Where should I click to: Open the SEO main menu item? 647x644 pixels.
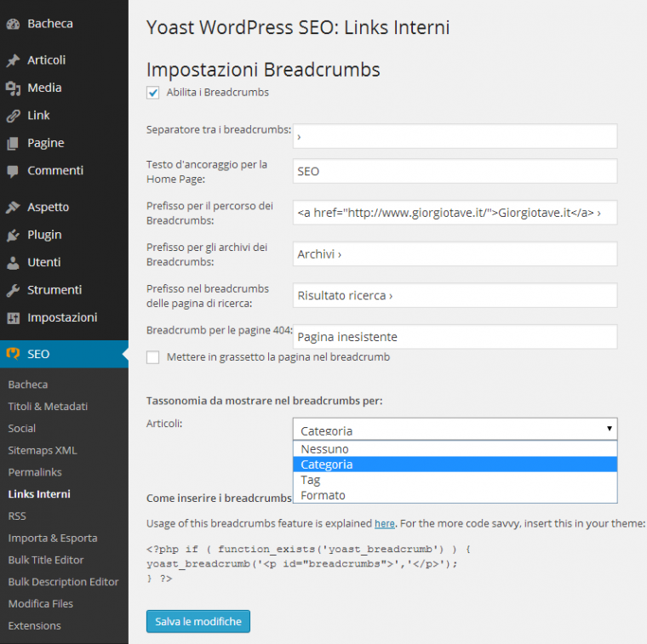(64, 354)
